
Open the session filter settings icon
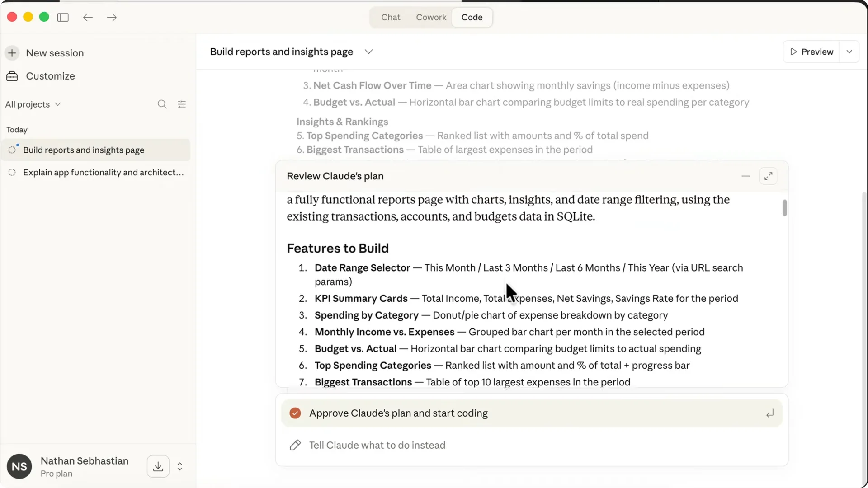click(x=182, y=104)
